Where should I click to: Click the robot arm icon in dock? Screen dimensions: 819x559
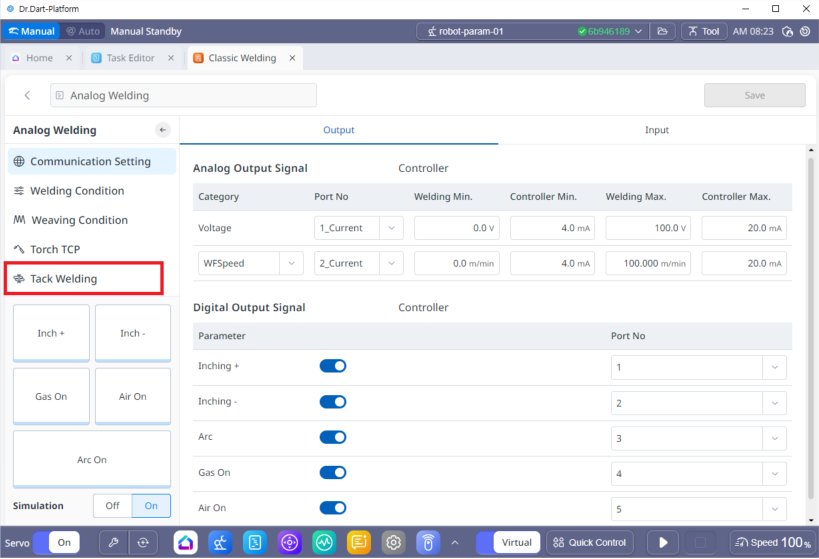[x=220, y=542]
